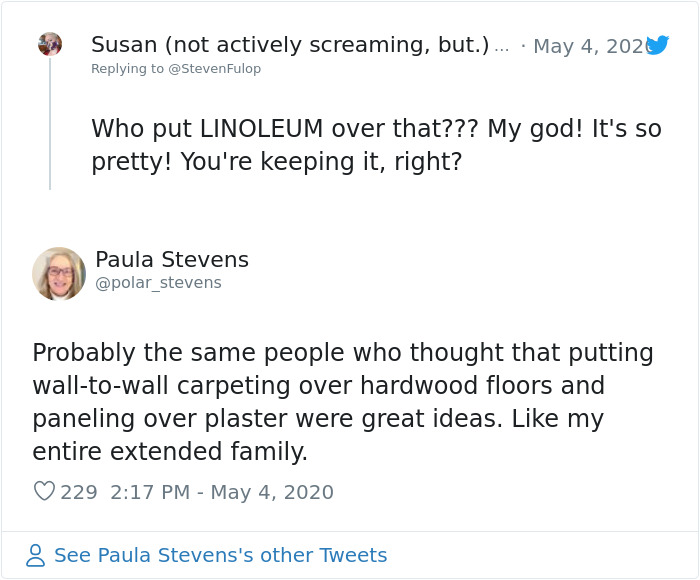This screenshot has width=700, height=580.
Task: Click the 229 likes count
Action: (79, 492)
